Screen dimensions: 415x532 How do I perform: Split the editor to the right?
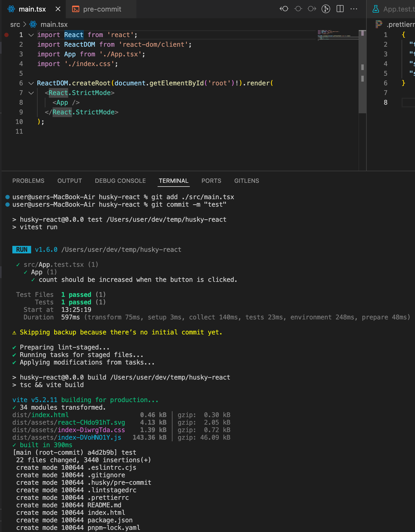[x=340, y=9]
